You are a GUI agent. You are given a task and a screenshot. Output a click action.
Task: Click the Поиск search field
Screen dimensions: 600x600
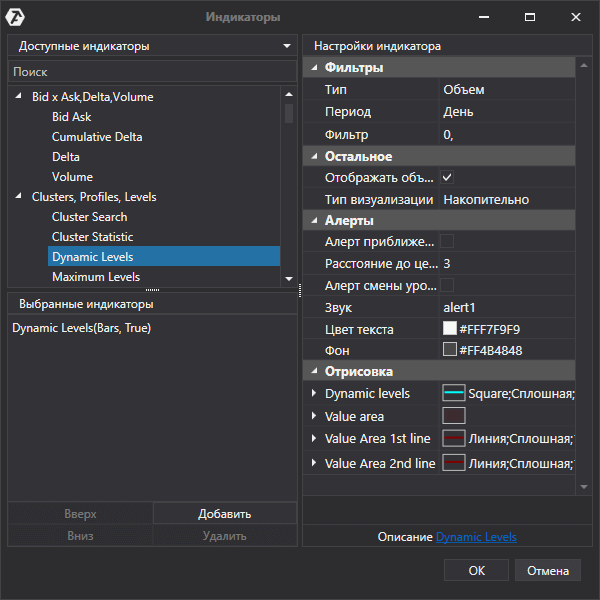tap(150, 72)
